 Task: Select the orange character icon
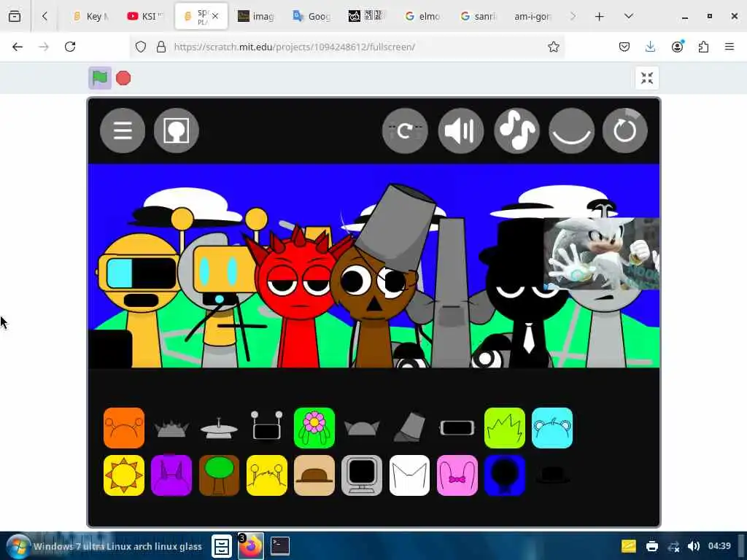(x=124, y=427)
